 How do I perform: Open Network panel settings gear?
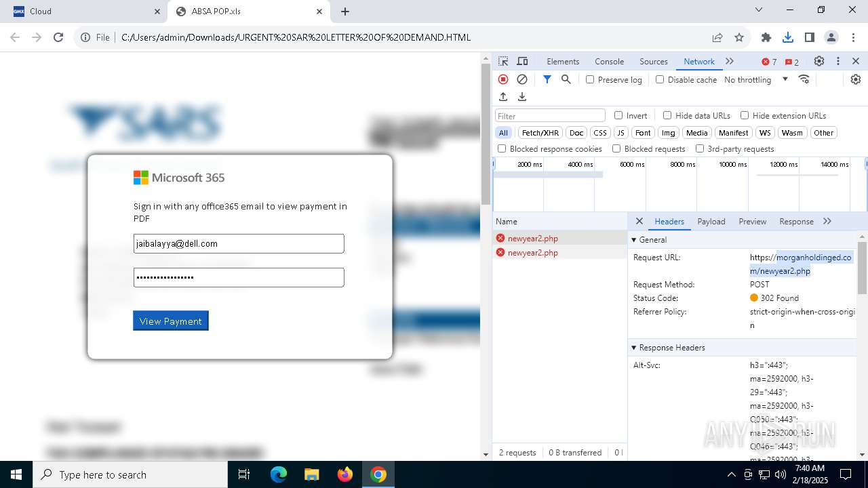pos(856,79)
